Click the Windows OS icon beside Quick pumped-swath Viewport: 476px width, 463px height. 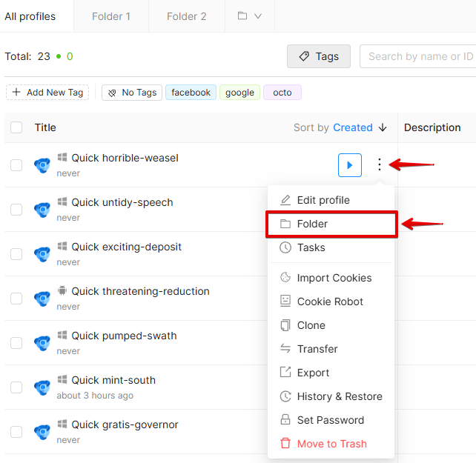click(x=62, y=335)
